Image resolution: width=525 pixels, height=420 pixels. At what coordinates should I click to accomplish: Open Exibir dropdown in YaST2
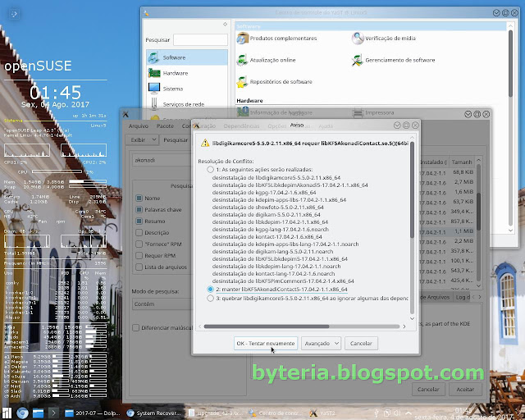142,139
